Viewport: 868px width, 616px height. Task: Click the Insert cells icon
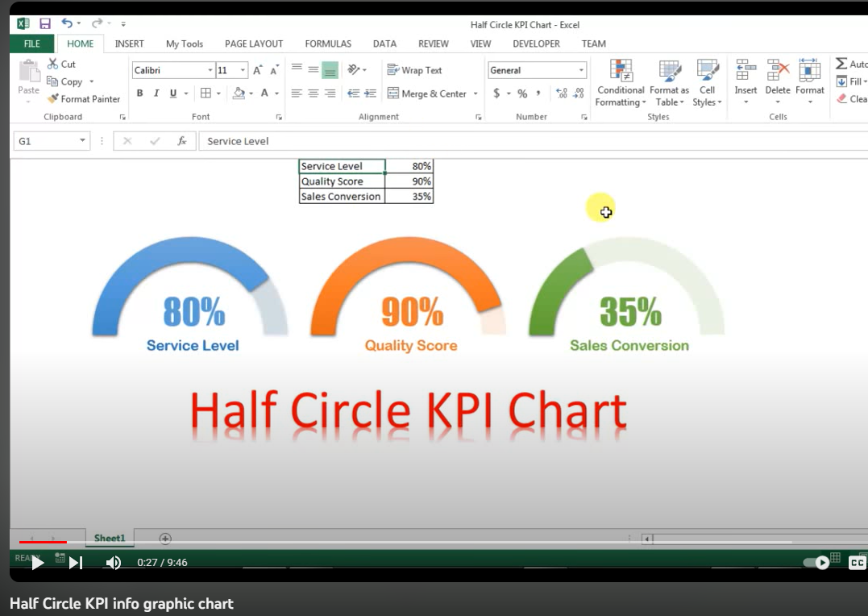coord(745,71)
